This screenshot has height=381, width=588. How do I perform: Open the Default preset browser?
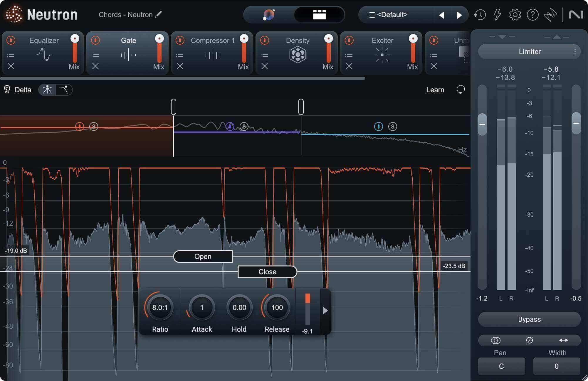click(388, 15)
